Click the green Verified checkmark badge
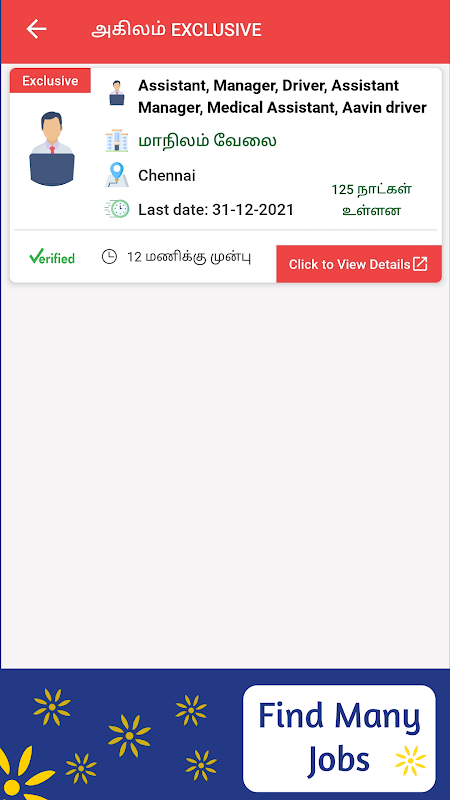The height and width of the screenshot is (800, 450). [52, 257]
